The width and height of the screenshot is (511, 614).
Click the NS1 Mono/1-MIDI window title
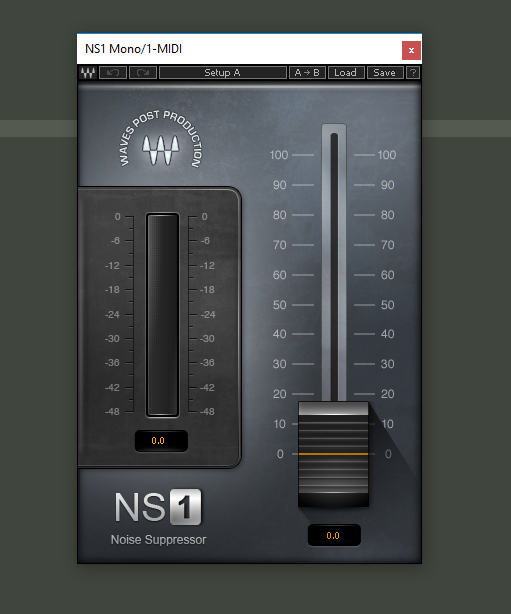(133, 49)
